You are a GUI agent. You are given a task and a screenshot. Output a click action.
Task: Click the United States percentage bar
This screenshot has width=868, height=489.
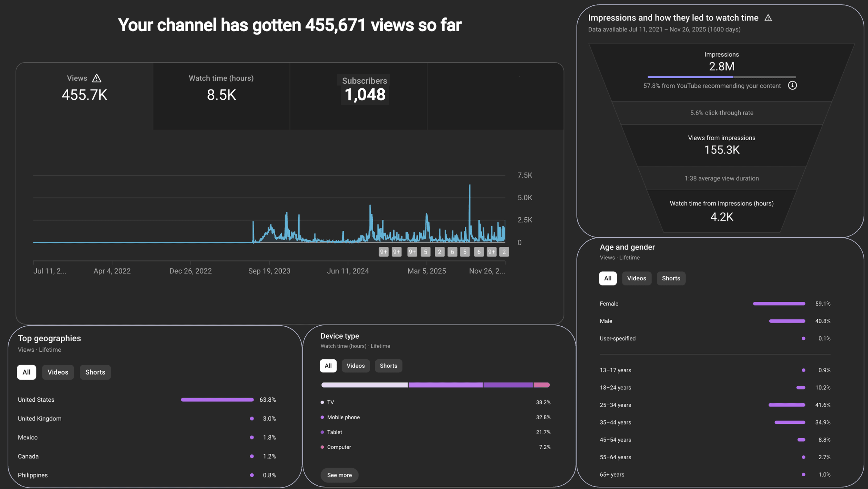coord(217,400)
